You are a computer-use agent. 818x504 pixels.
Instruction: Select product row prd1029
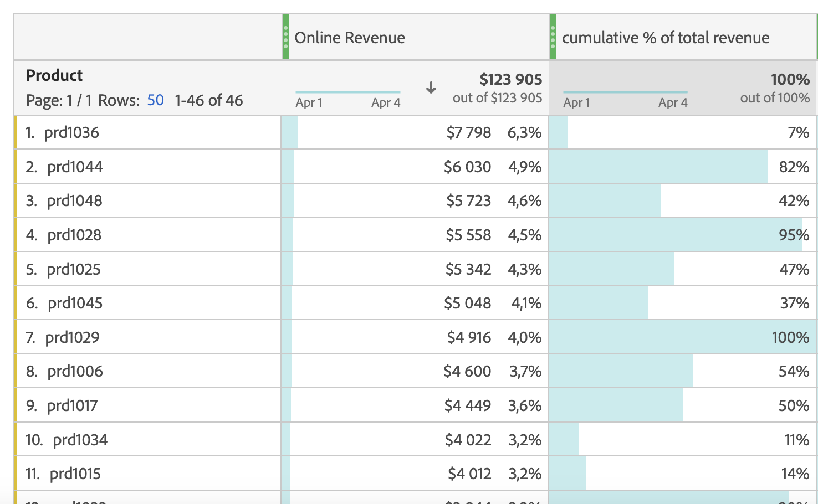(x=147, y=337)
